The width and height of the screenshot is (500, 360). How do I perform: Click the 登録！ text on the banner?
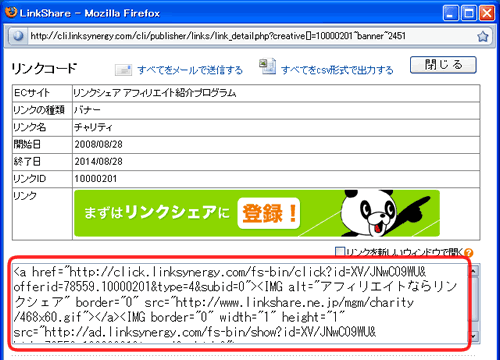point(269,213)
